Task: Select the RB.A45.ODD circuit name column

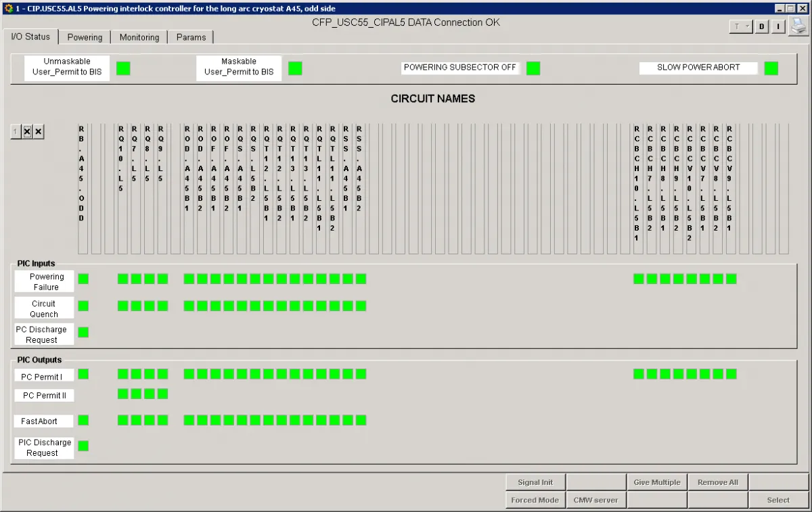Action: (x=83, y=188)
